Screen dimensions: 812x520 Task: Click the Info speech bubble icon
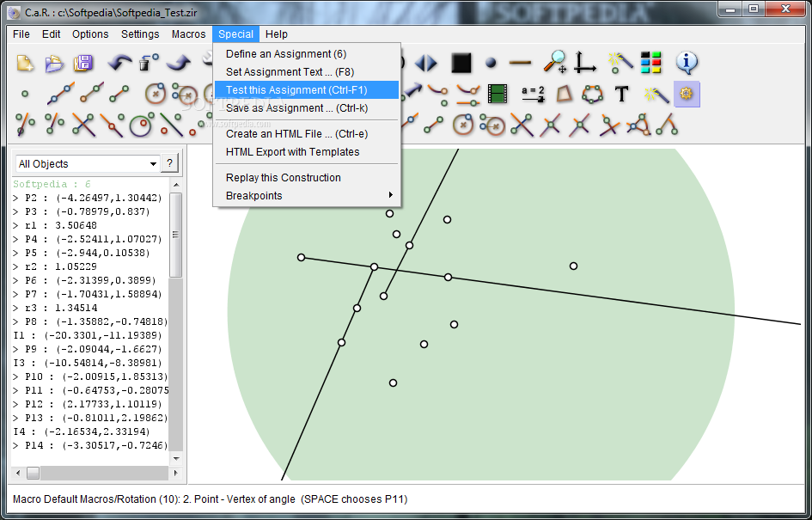(687, 63)
